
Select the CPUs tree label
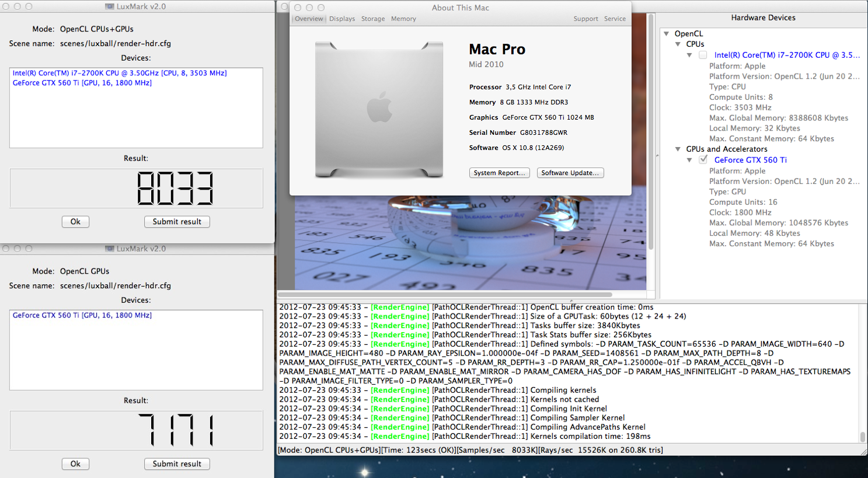[695, 44]
